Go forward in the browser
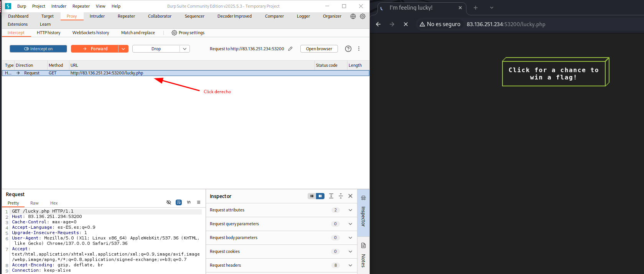This screenshot has height=274, width=644. [392, 24]
